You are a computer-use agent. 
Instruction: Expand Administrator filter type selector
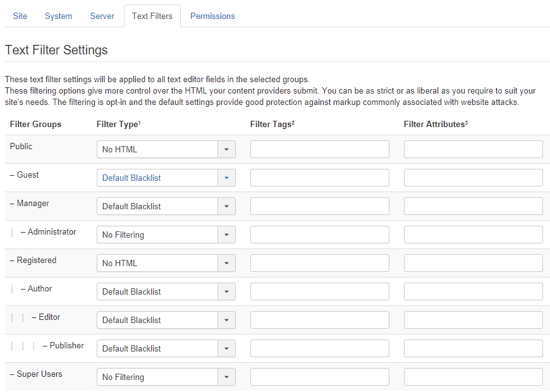(x=166, y=235)
